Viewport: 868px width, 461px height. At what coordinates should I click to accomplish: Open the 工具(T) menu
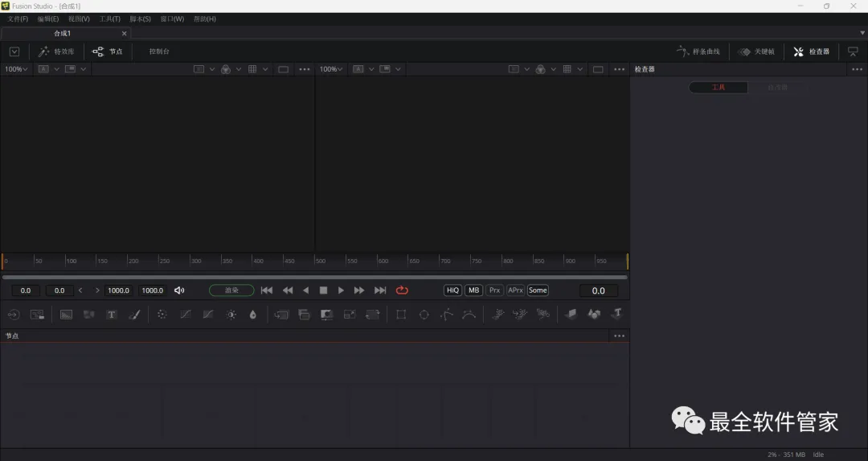pyautogui.click(x=109, y=19)
